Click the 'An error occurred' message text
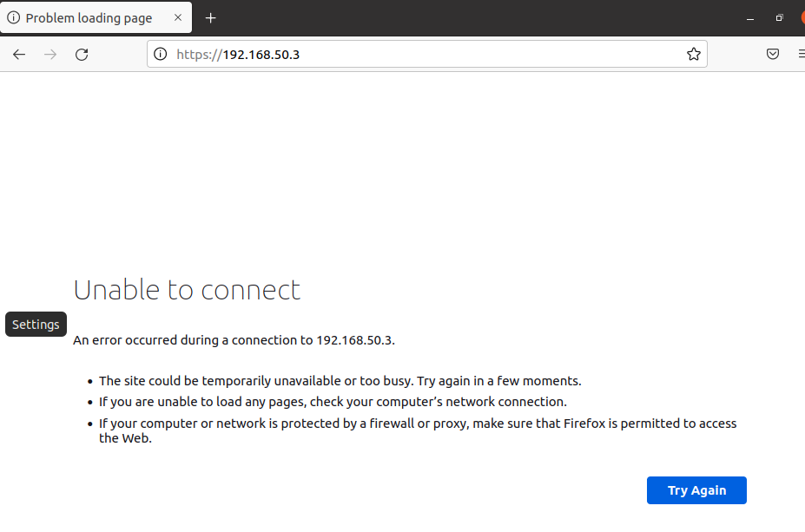 [x=234, y=340]
